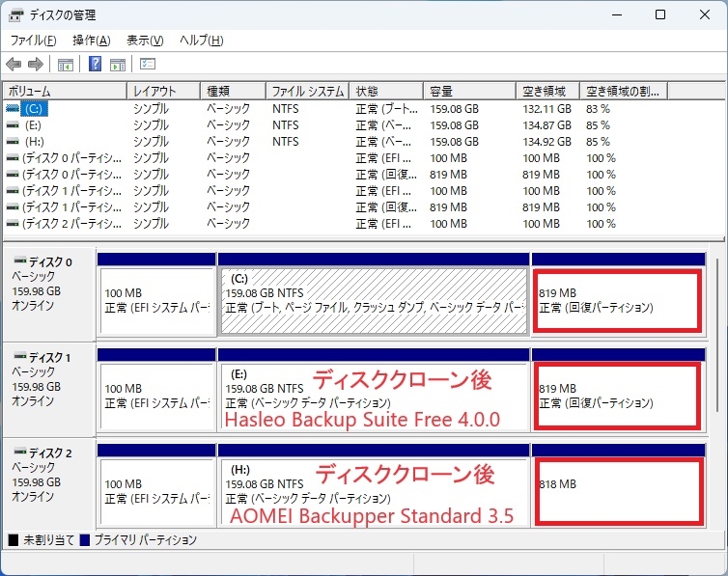The height and width of the screenshot is (576, 728).
Task: Select Disk 1 819 MB recovery partition block
Action: tap(617, 396)
